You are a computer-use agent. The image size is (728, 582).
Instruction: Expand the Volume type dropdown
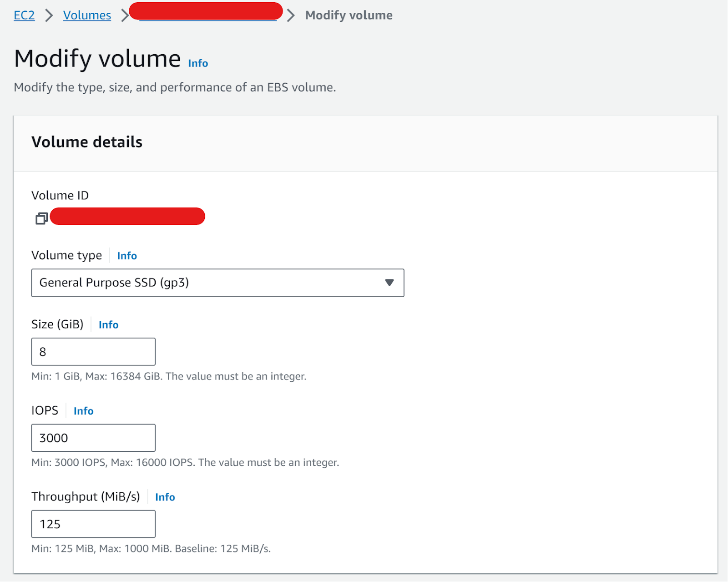point(217,283)
